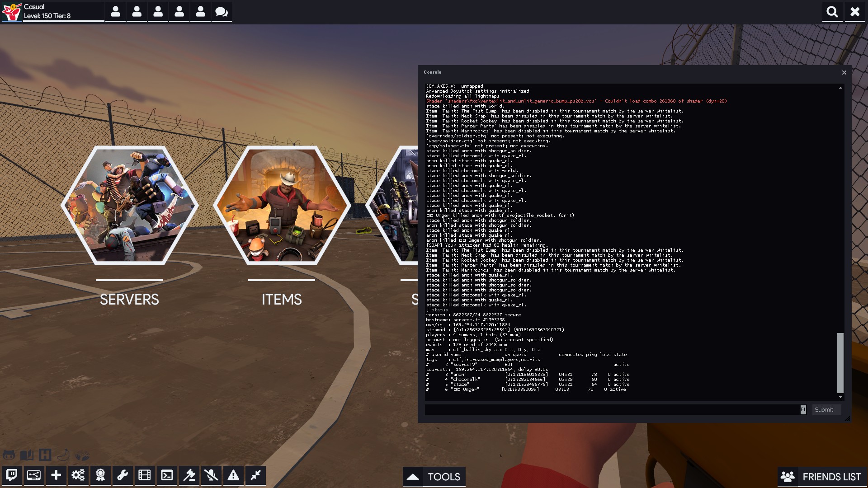The image size is (868, 488).
Task: Click the 'Advanced Joystick settings initialized' line
Action: [x=477, y=91]
